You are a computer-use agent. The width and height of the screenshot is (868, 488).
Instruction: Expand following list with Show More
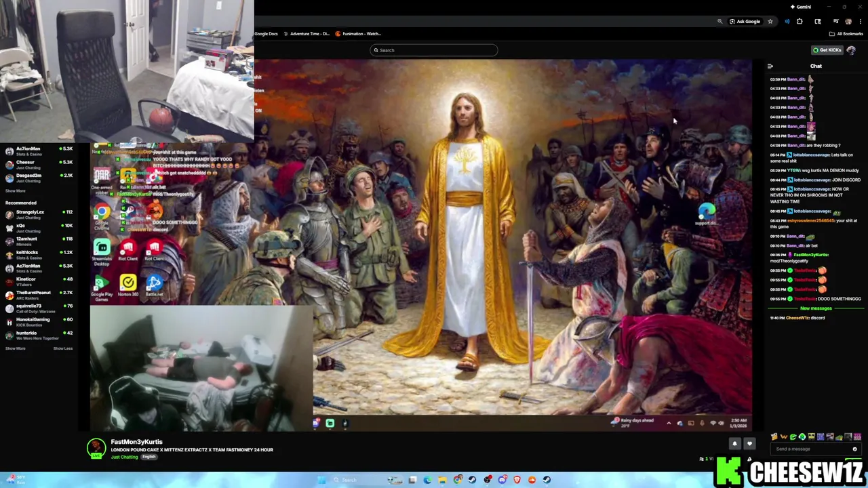pyautogui.click(x=15, y=191)
